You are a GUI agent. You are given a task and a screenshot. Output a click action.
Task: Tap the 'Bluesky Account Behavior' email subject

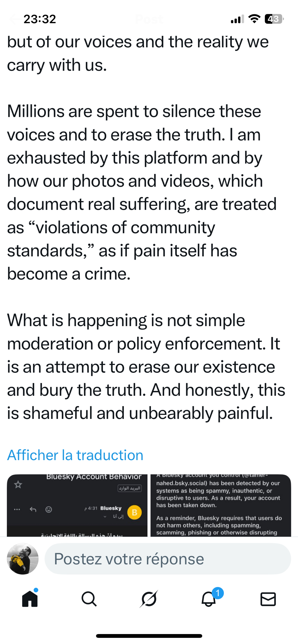pos(94,477)
